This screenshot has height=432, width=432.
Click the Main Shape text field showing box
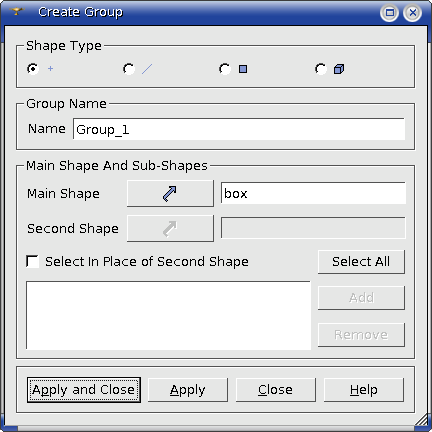(313, 193)
